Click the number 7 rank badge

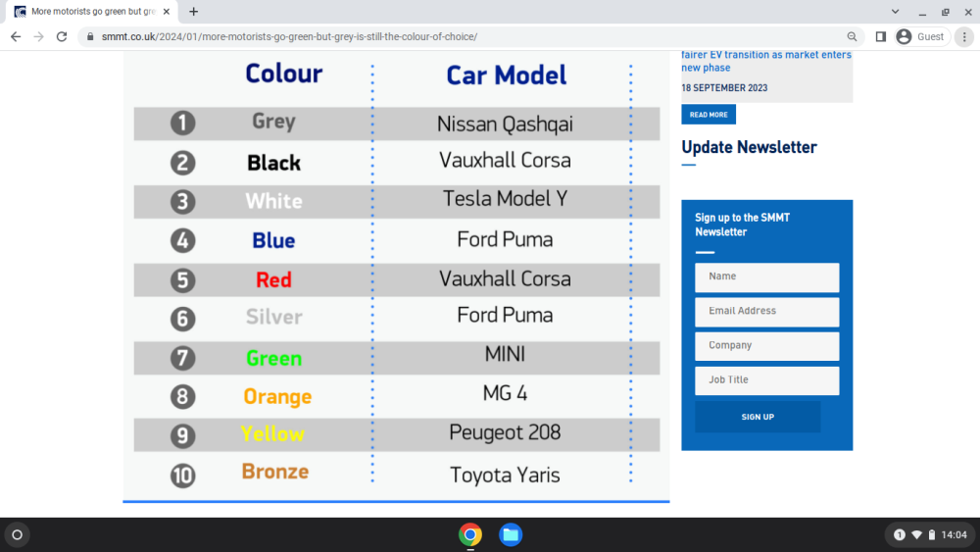[x=182, y=358]
